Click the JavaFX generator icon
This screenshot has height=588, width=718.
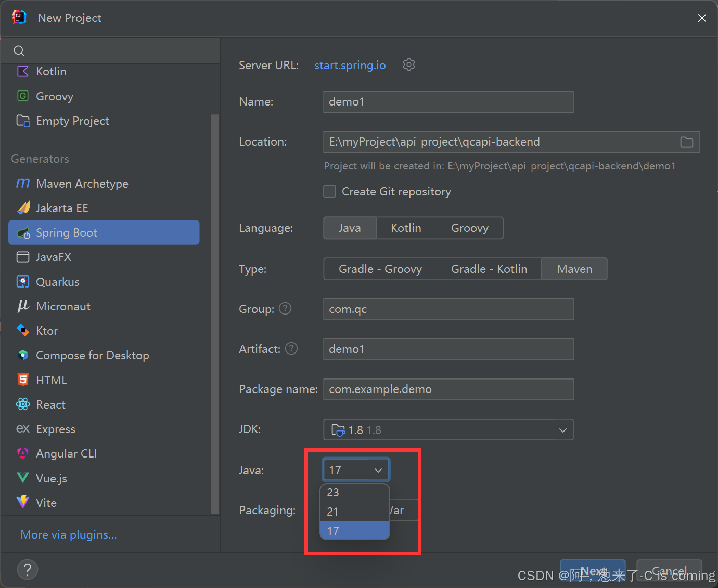pos(23,257)
